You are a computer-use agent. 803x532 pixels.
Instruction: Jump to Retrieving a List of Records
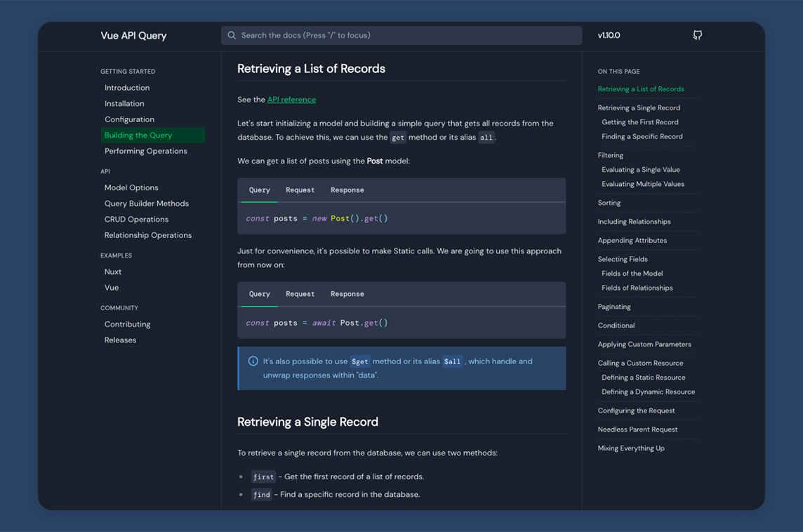[641, 89]
